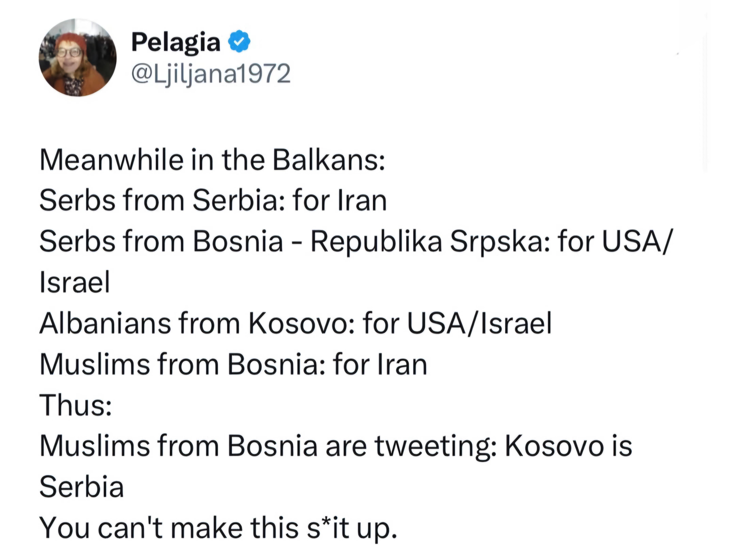Screen dimensions: 736x560
Task: Click the word "tweeting:" in the tweet
Action: tap(436, 446)
